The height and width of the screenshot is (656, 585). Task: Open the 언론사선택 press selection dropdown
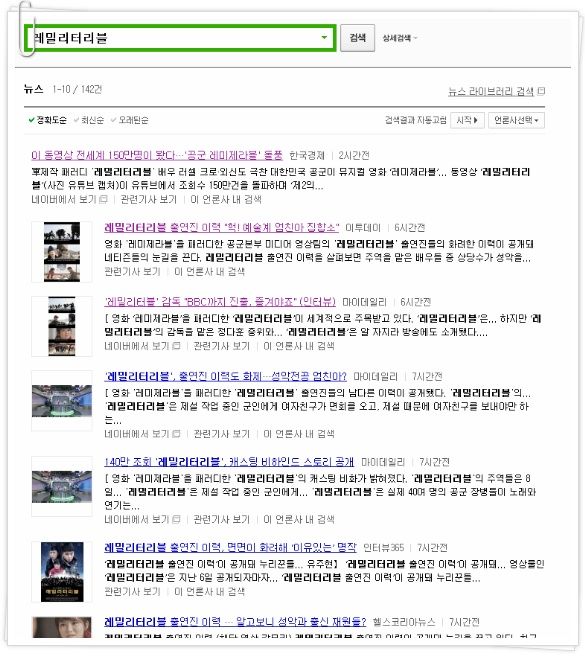(516, 120)
